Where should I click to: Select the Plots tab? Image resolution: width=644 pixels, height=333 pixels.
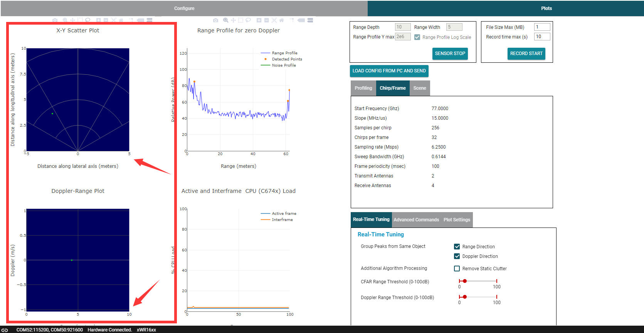coord(506,8)
